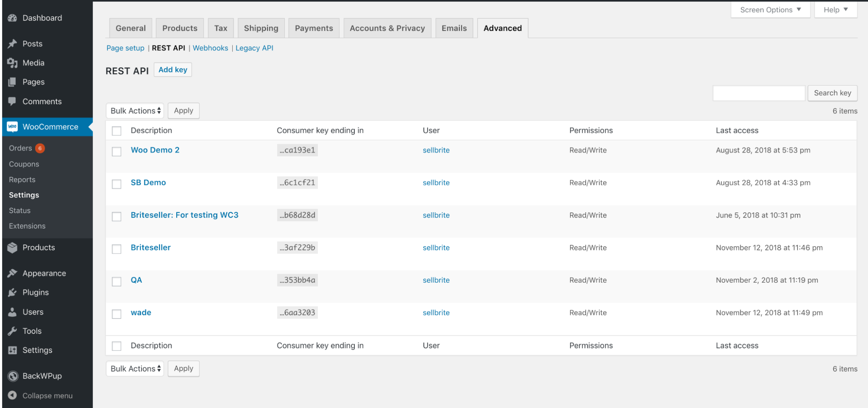Click the Dashboard gauge icon
The width and height of the screenshot is (868, 408).
[x=13, y=18]
